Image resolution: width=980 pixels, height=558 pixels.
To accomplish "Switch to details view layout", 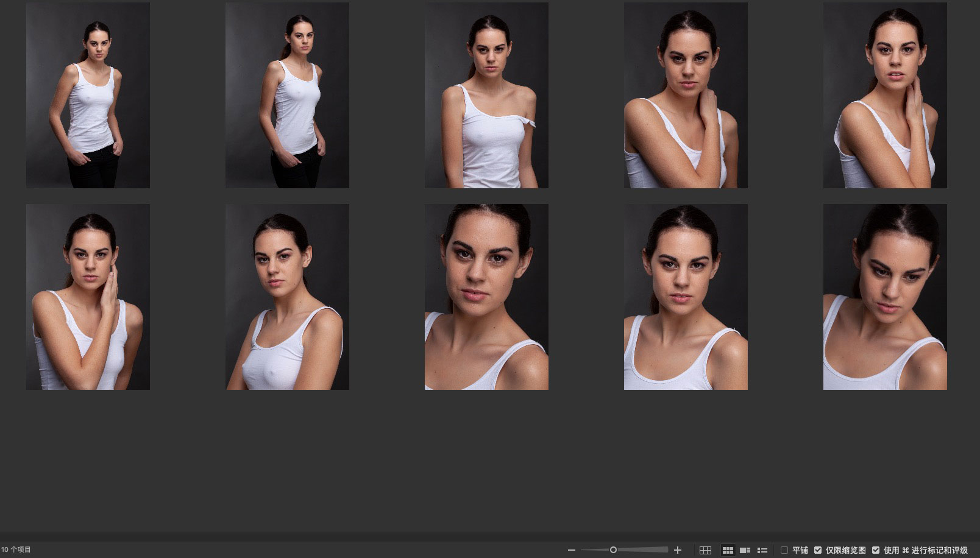I will click(745, 550).
